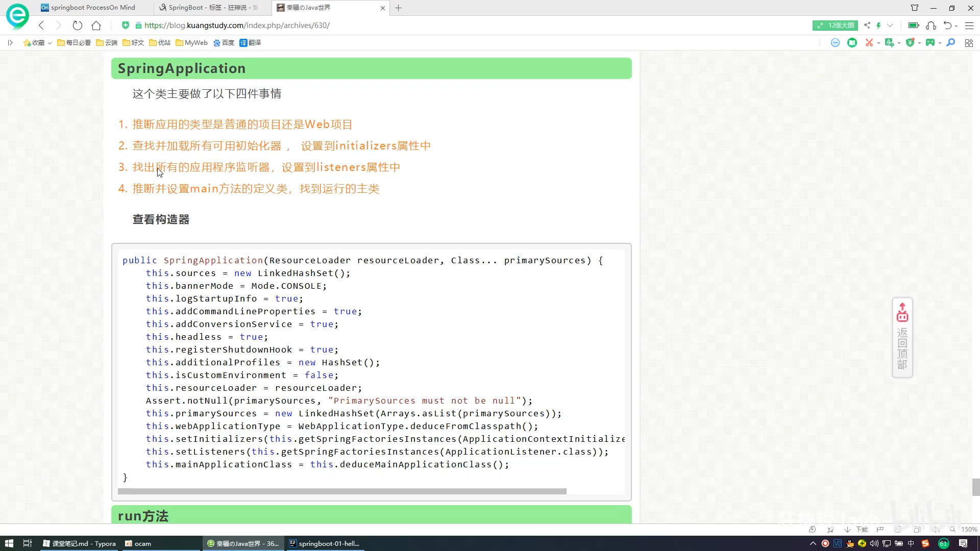980x551 pixels.
Task: Toggle the mute speaker icon in status bar
Action: coord(936,530)
